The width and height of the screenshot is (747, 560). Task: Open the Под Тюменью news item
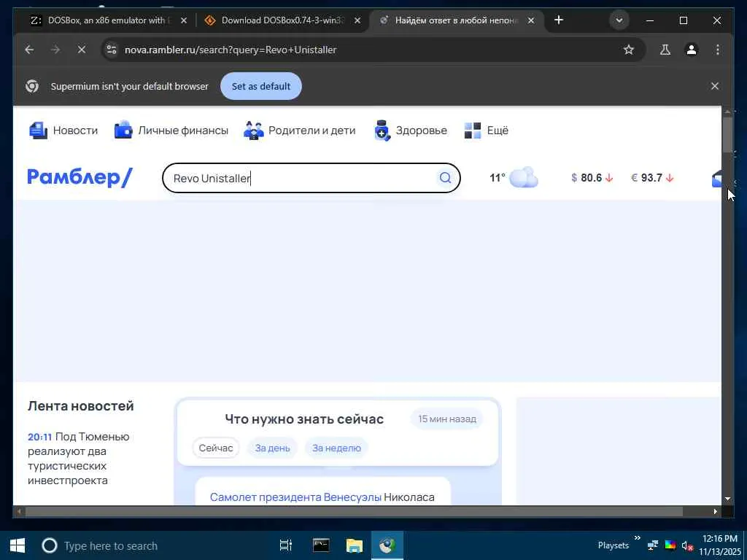[x=79, y=458]
